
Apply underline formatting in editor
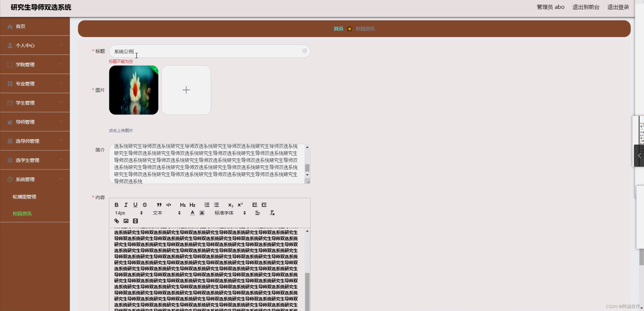click(135, 205)
